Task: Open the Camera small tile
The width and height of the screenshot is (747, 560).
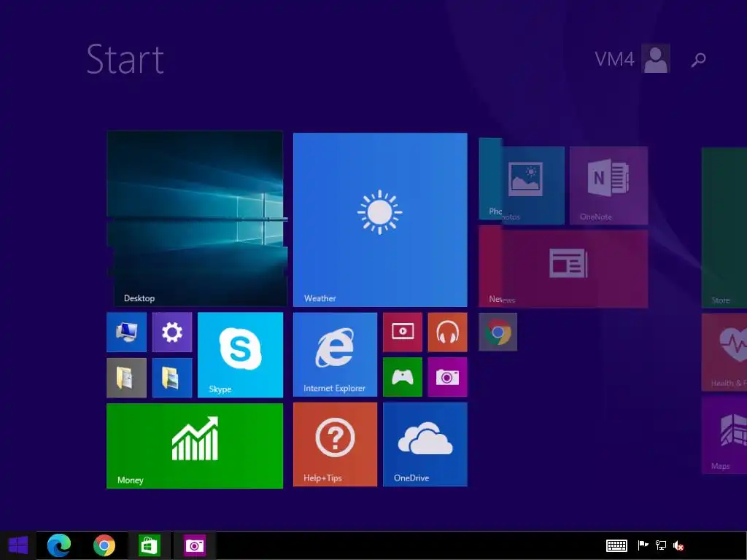Action: [447, 377]
